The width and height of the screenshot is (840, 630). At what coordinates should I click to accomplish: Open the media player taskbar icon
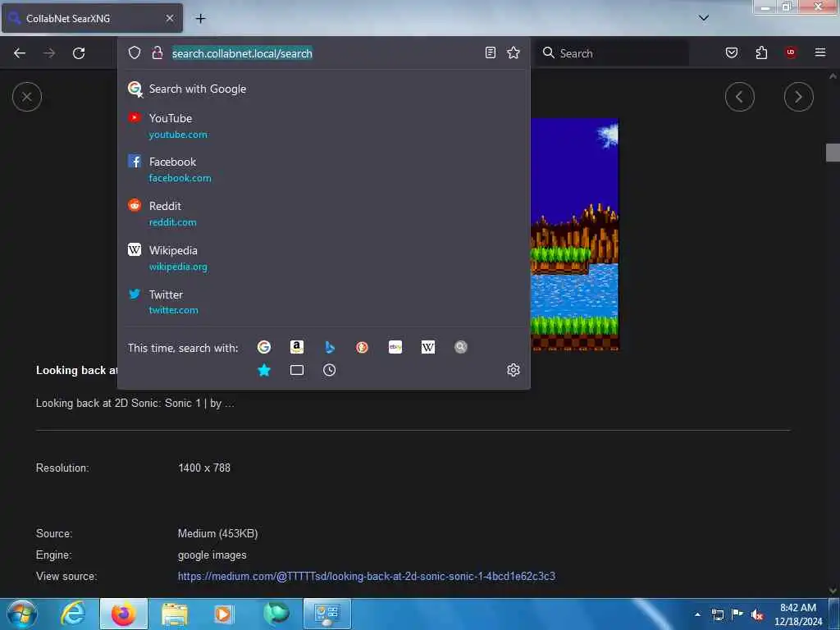pyautogui.click(x=223, y=614)
